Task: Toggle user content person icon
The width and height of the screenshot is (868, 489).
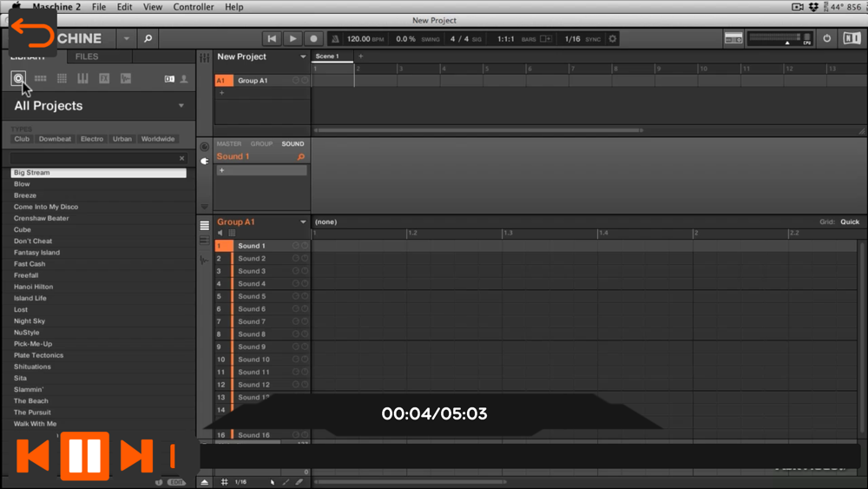Action: point(184,79)
